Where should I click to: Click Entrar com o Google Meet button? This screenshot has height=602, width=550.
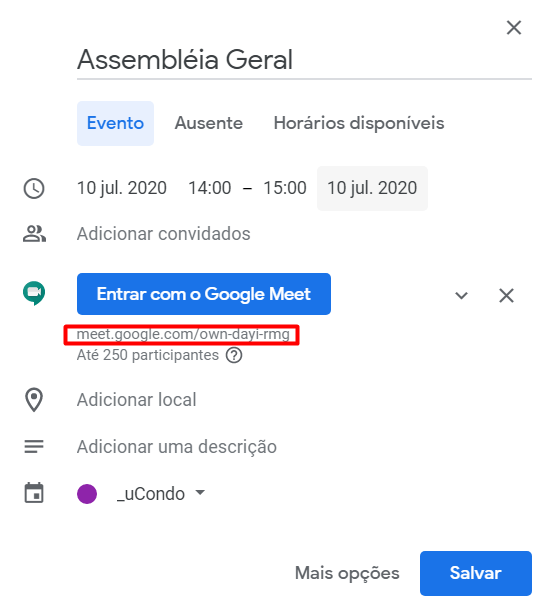tap(204, 294)
